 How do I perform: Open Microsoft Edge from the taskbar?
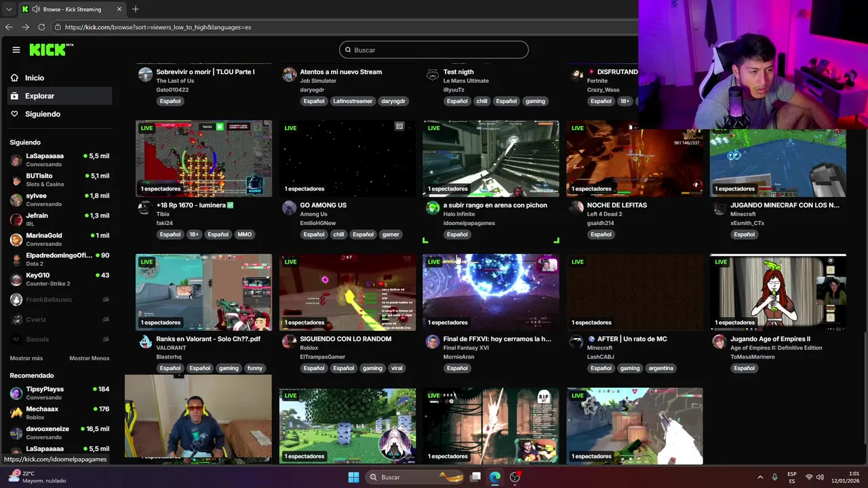click(495, 477)
